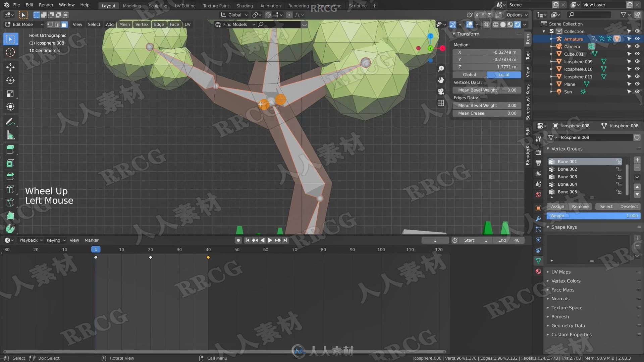
Task: Open the Modeling workspace tab
Action: tap(132, 6)
